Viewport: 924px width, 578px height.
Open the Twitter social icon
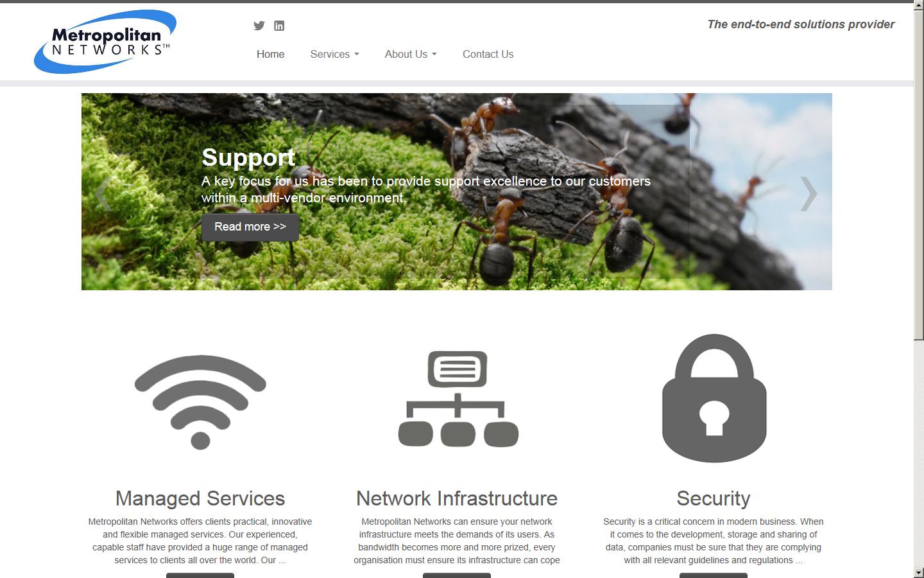[259, 26]
